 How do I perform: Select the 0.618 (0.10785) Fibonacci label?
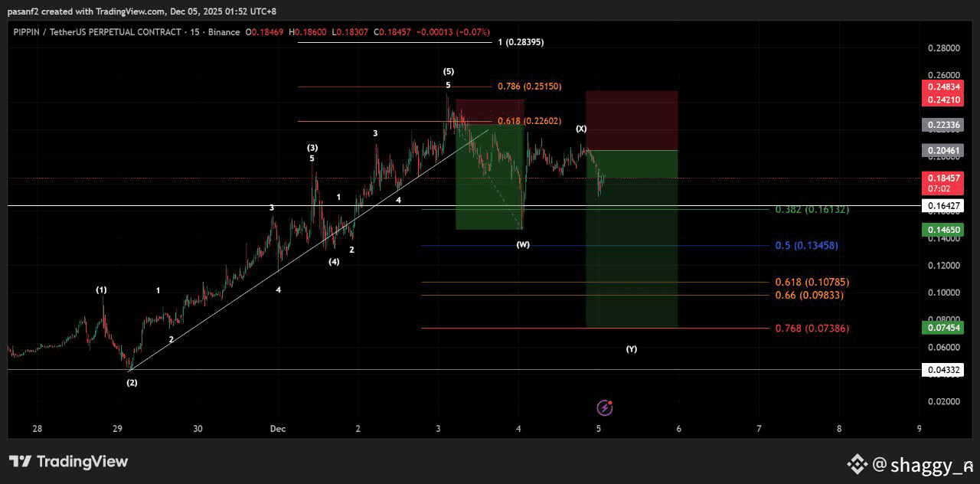pos(812,282)
